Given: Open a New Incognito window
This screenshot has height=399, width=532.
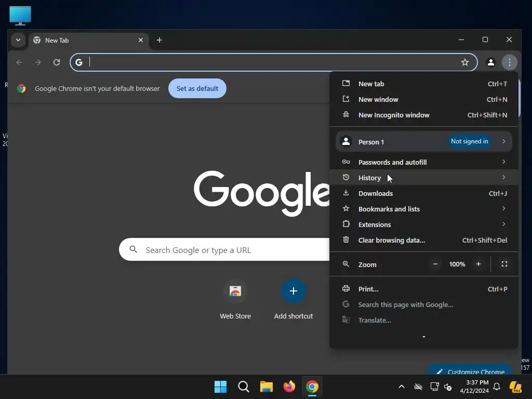Looking at the screenshot, I should (424, 115).
